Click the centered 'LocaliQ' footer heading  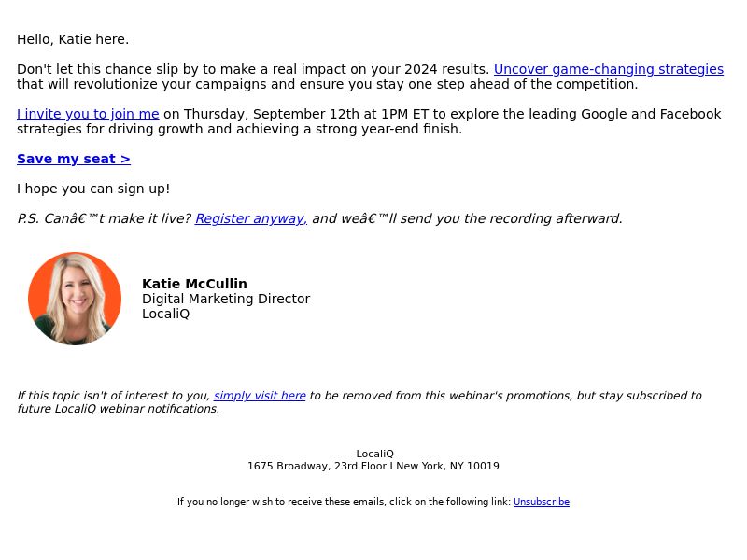374,454
